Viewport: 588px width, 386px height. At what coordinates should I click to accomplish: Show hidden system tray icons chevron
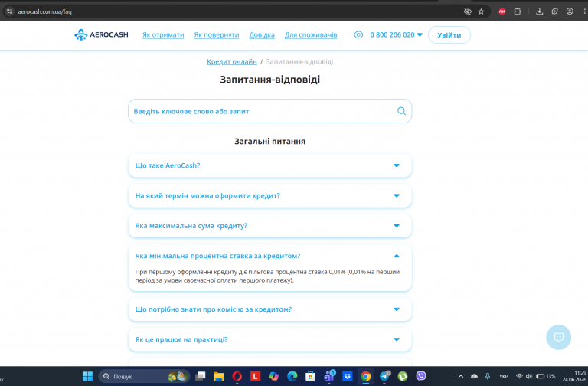click(461, 376)
